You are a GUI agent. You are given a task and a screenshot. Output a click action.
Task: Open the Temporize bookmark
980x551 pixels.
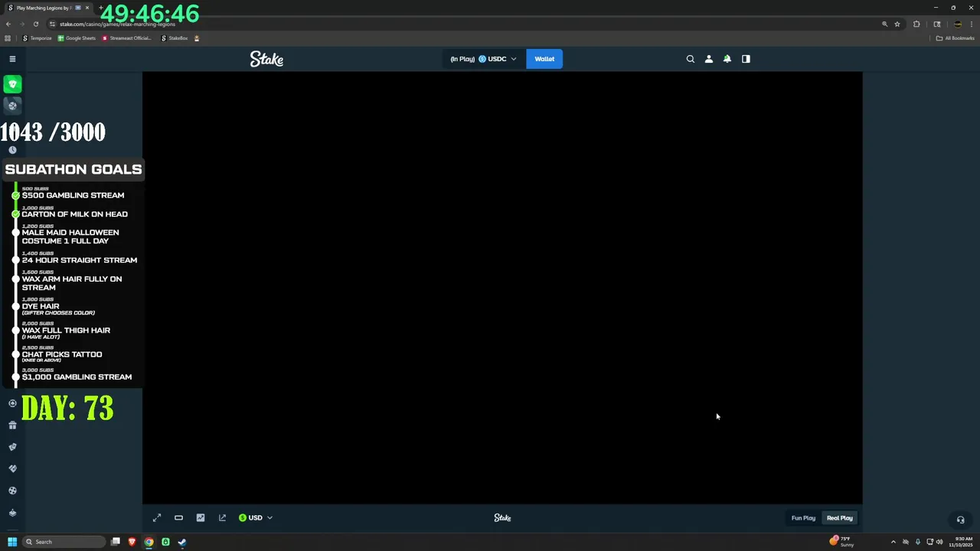pos(38,38)
